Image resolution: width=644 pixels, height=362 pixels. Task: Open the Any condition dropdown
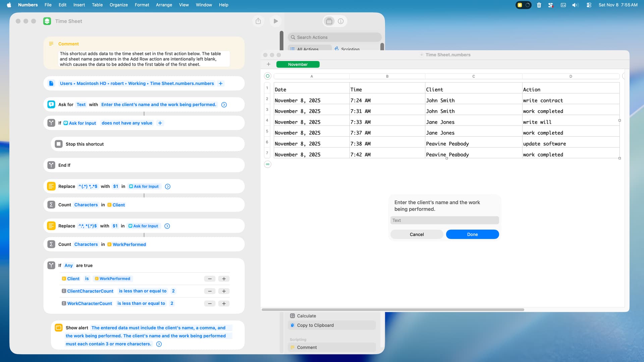click(x=68, y=265)
